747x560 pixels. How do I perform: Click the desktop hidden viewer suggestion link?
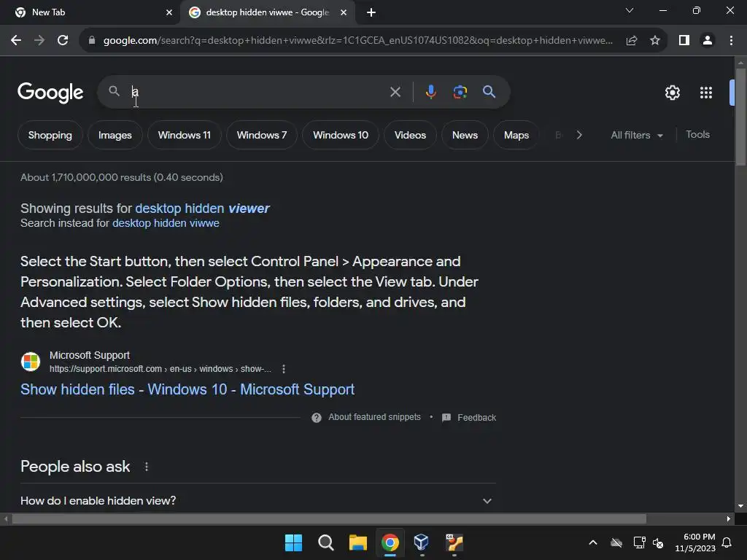coord(203,209)
